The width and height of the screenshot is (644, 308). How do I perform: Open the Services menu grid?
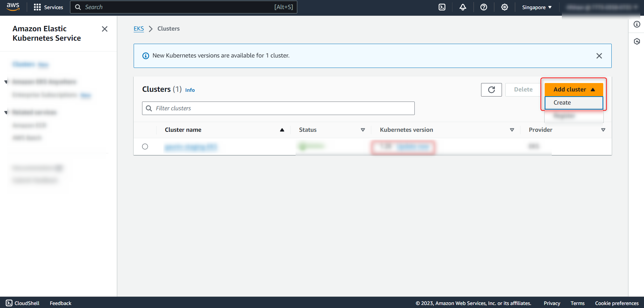click(x=48, y=7)
